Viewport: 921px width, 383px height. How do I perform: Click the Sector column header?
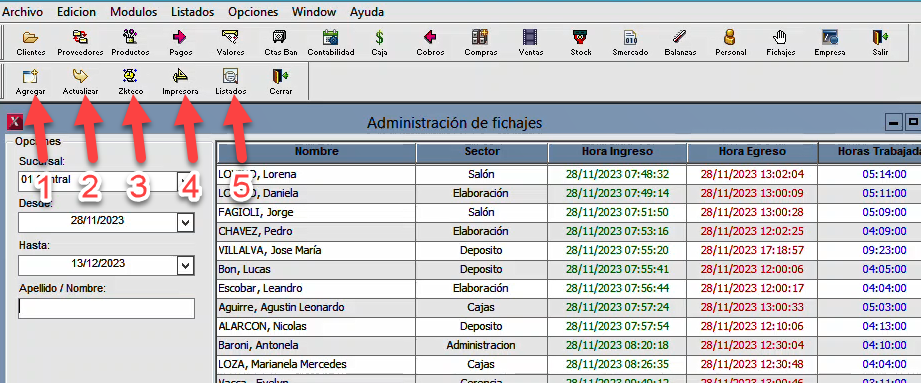[x=482, y=152]
